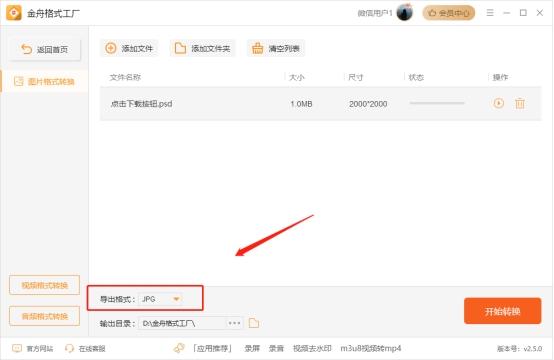Go back via 返回首页 button
Viewport: 554px width, 360px height.
tap(45, 49)
